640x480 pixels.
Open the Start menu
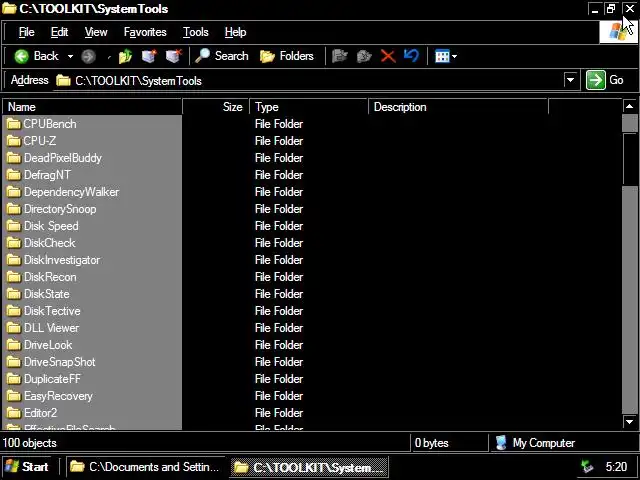click(x=26, y=467)
